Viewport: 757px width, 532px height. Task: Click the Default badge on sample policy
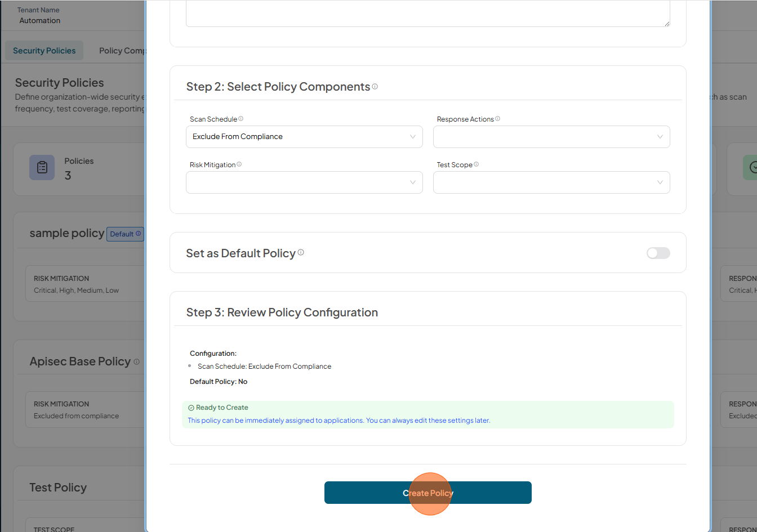click(125, 234)
